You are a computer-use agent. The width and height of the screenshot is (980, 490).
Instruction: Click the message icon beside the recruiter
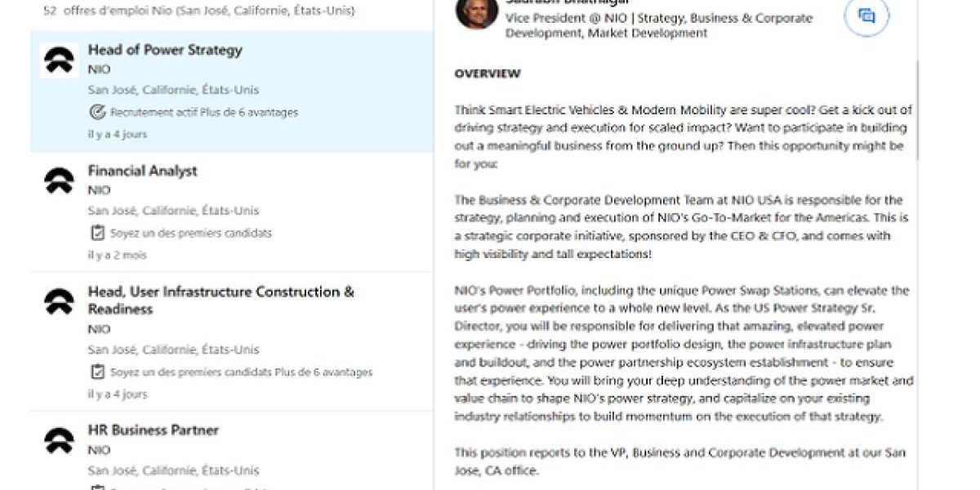pyautogui.click(x=866, y=17)
